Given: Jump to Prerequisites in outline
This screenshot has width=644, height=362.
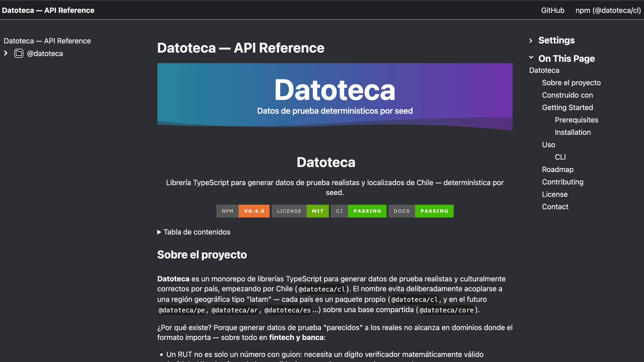Looking at the screenshot, I should 576,120.
